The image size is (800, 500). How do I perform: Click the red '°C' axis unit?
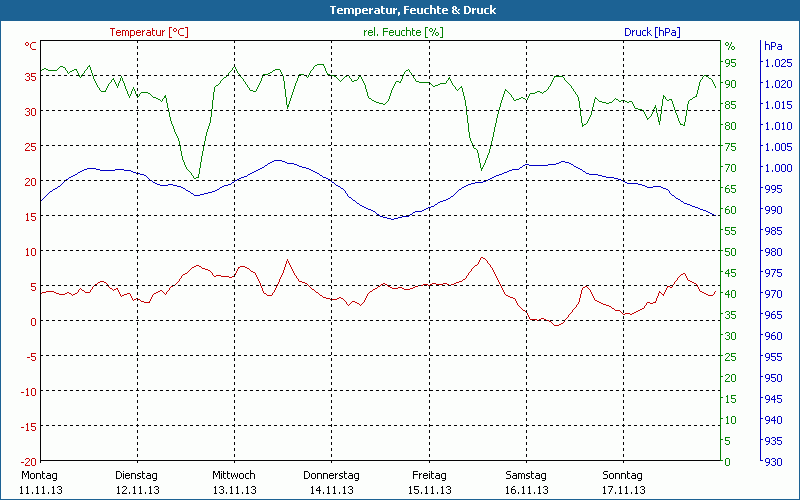31,46
